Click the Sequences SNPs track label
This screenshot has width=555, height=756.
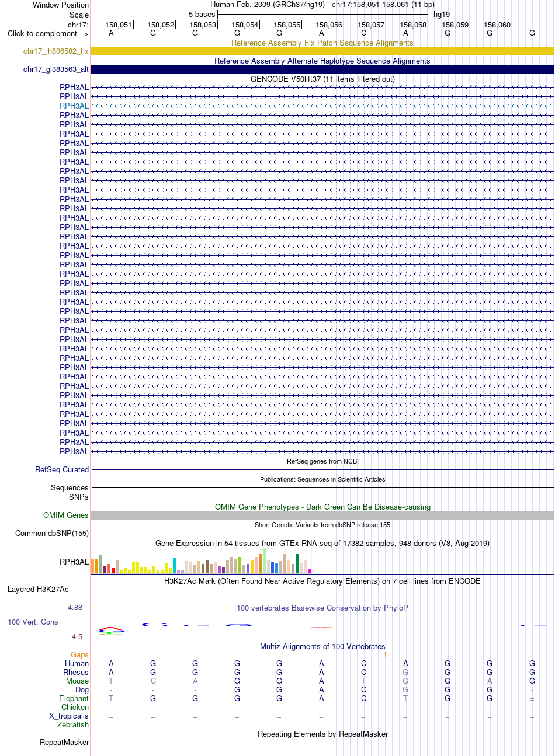click(70, 492)
